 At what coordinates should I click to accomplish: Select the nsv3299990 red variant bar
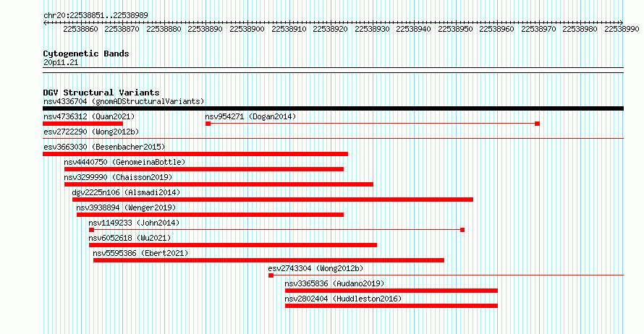tap(219, 184)
